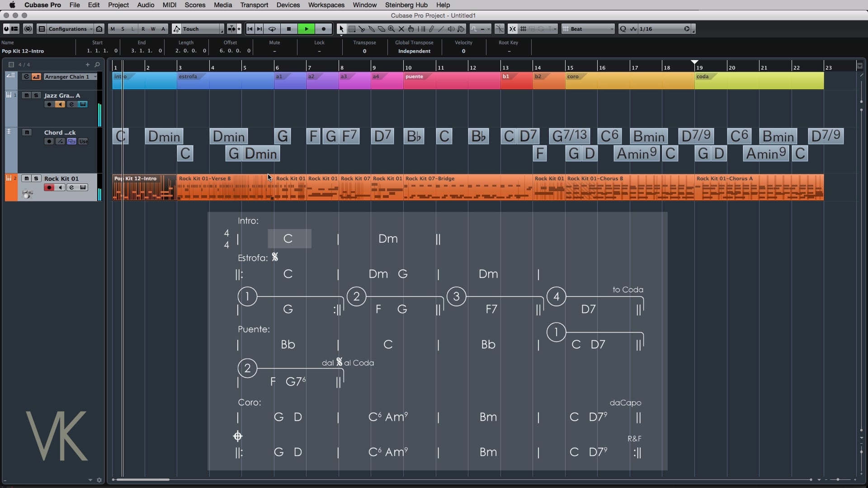
Task: Select the Glue tool
Action: (x=372, y=29)
